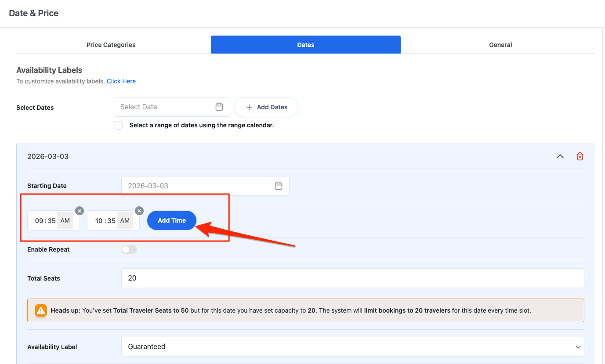Follow the Click Here link for labels
Image resolution: width=605 pixels, height=364 pixels.
[x=121, y=81]
